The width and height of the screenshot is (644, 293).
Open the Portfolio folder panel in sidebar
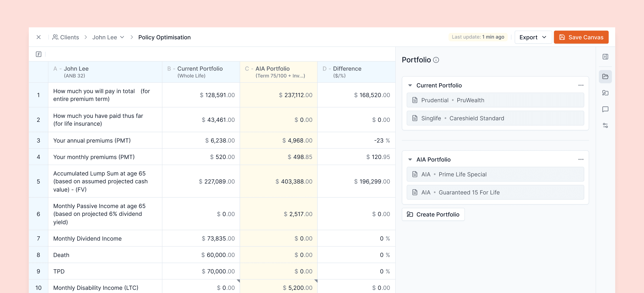tap(605, 76)
